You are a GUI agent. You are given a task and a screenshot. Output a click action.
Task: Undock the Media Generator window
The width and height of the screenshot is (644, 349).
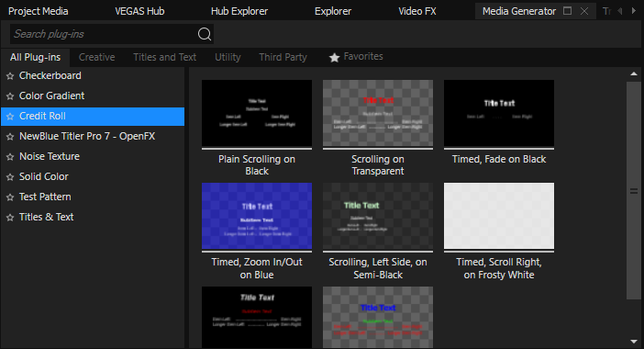click(567, 11)
